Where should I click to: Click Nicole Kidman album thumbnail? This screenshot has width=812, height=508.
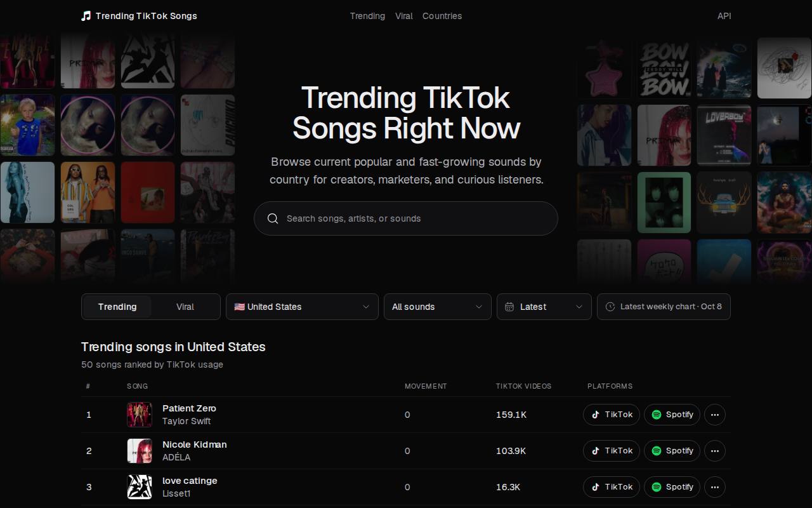[x=140, y=451]
